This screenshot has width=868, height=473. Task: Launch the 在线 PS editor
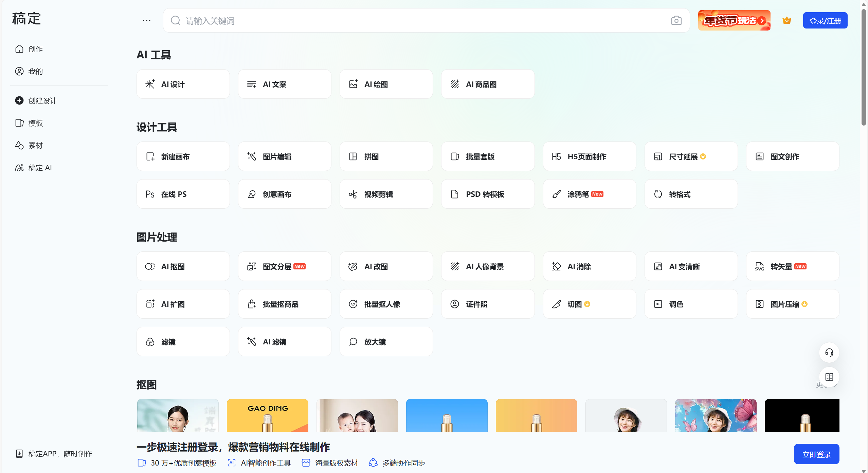tap(183, 194)
